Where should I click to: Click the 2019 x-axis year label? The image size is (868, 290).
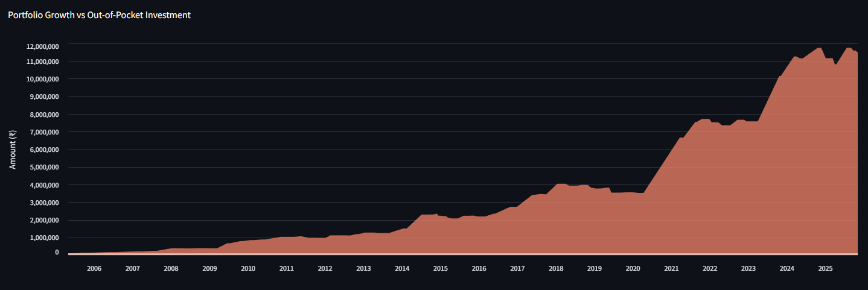click(x=594, y=269)
